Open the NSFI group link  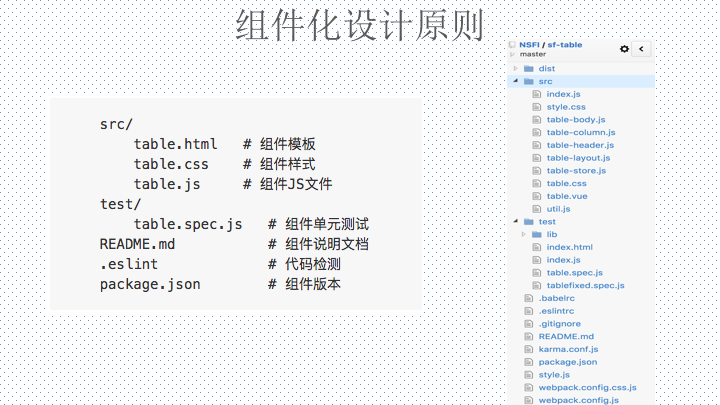point(529,45)
